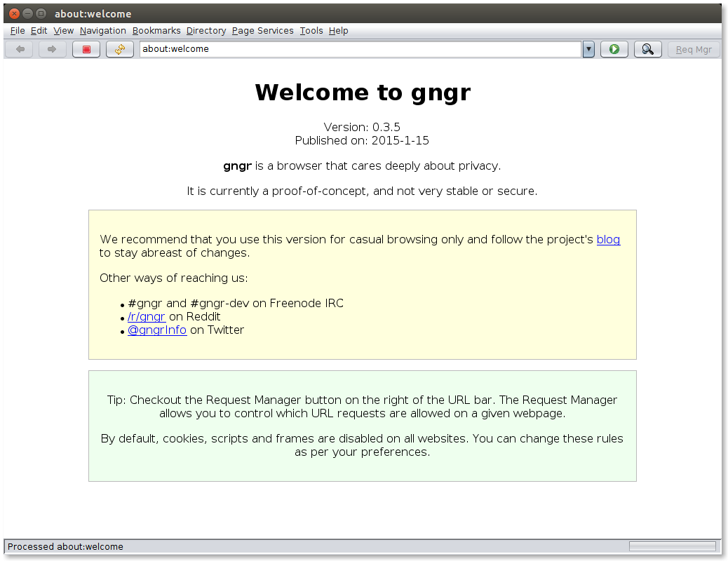The width and height of the screenshot is (728, 561).
Task: Open the Directory menu
Action: 205,30
